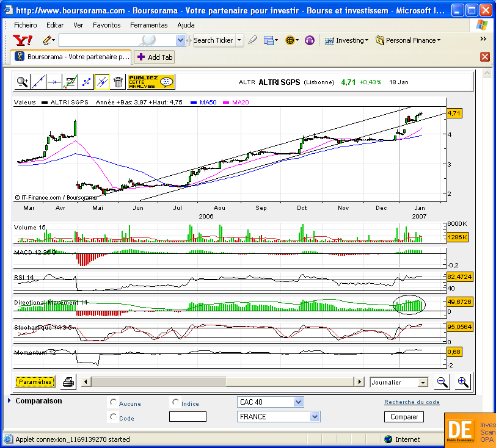Click the MA50 blue legend label
The height and width of the screenshot is (448, 496).
208,102
